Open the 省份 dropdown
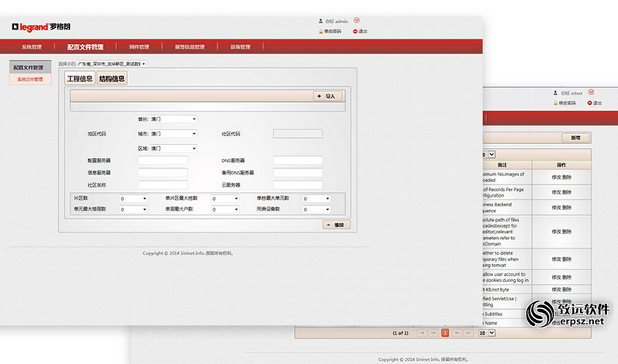Screen dimensions: 618x364 [174, 118]
